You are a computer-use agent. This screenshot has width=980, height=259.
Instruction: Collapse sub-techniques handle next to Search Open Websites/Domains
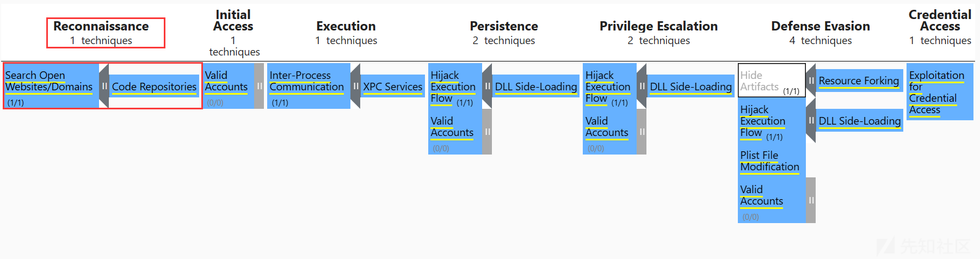pyautogui.click(x=104, y=86)
